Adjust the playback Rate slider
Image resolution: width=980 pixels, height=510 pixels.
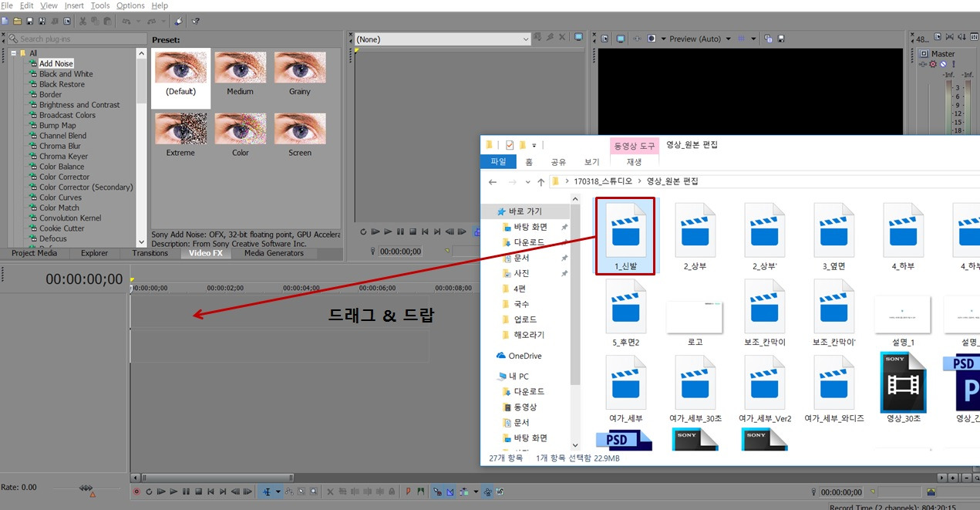click(86, 488)
